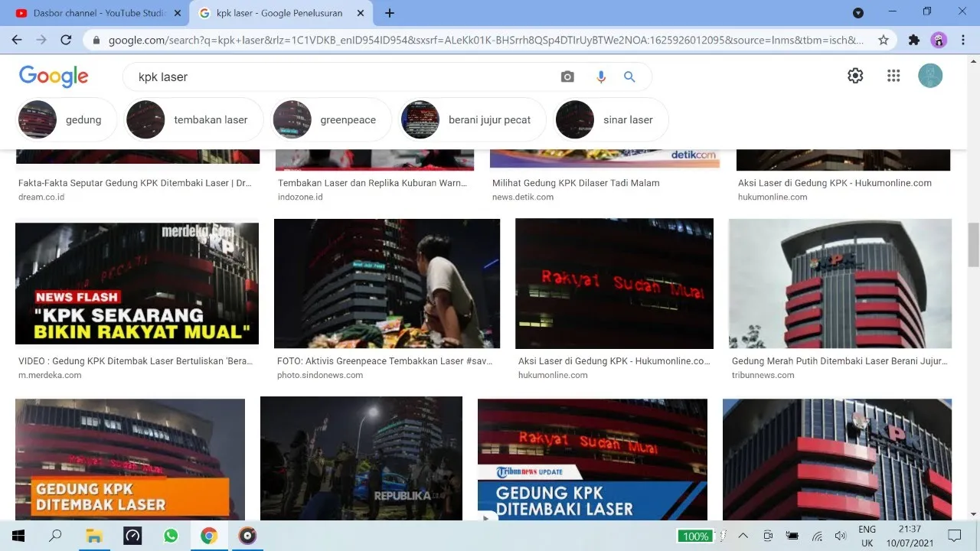This screenshot has height=551, width=980.
Task: Filter by gedung chip
Action: pyautogui.click(x=65, y=119)
